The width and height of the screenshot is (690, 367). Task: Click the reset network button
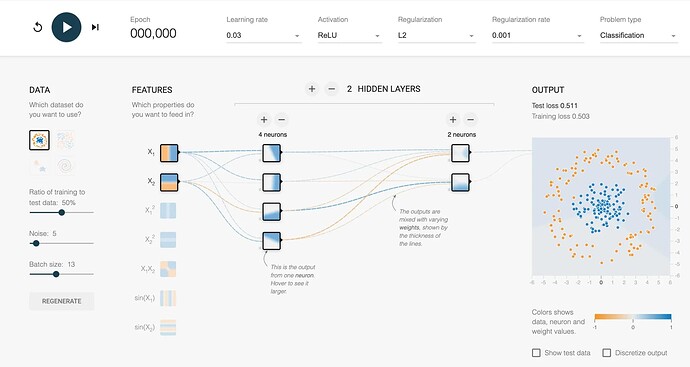coord(38,27)
